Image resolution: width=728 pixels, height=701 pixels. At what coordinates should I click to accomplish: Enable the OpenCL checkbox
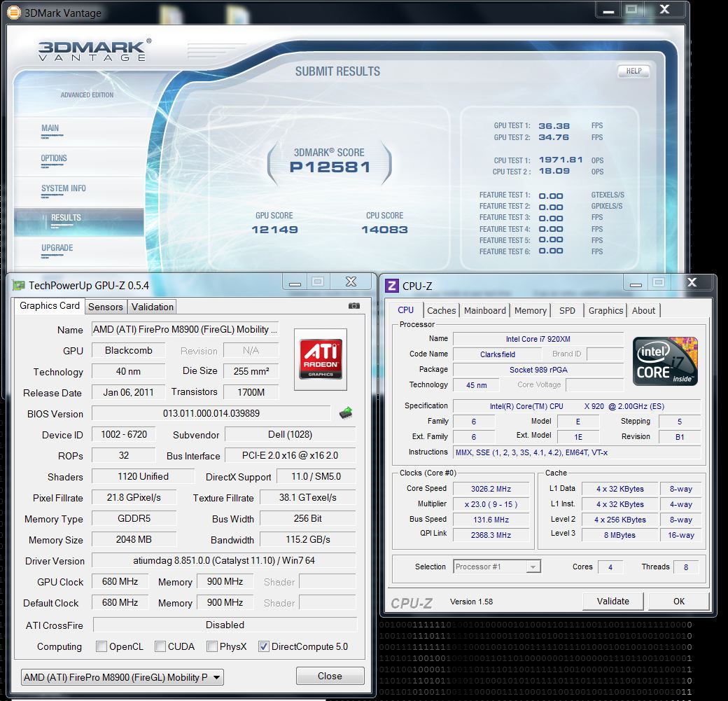[x=101, y=646]
